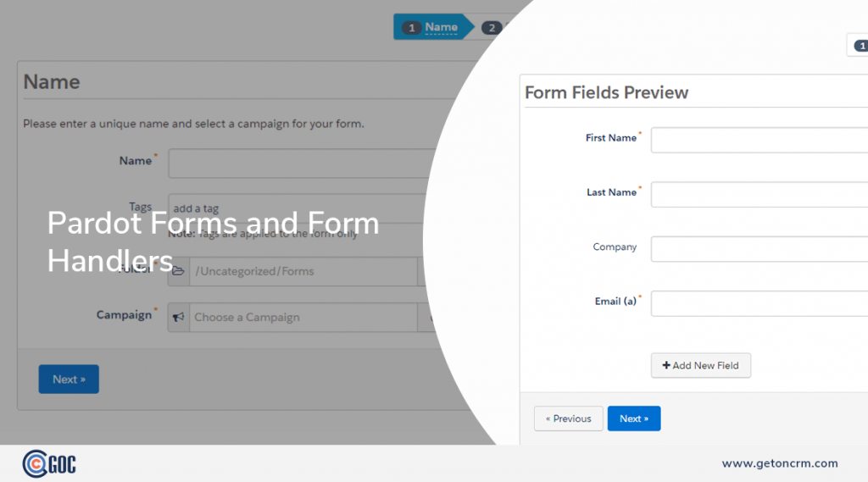Viewport: 868px width, 482px height.
Task: Click step 1 badge at right edge
Action: pyautogui.click(x=861, y=46)
